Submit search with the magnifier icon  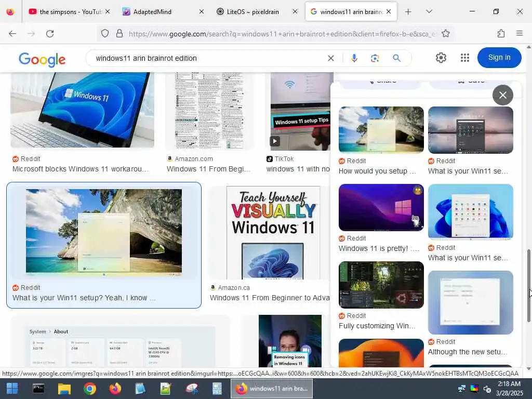pyautogui.click(x=396, y=58)
